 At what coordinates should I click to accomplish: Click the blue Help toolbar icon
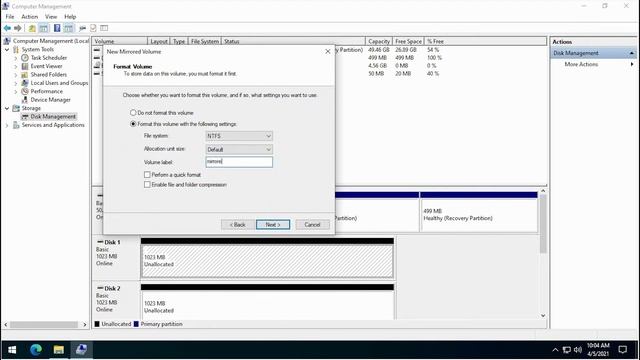coord(57,28)
